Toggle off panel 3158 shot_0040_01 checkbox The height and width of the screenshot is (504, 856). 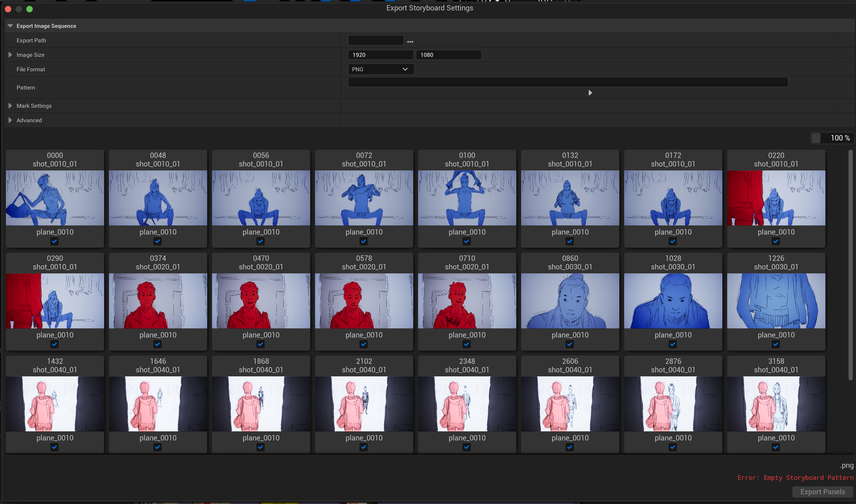point(776,447)
